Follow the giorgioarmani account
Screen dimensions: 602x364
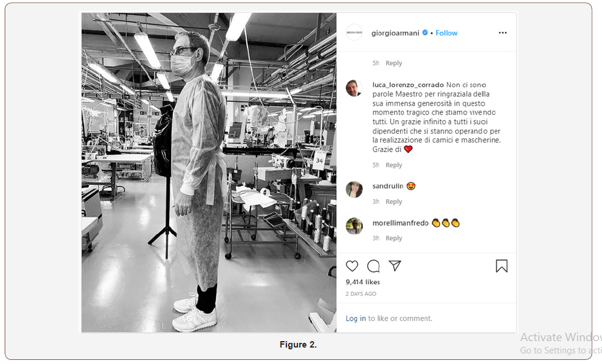pos(446,33)
